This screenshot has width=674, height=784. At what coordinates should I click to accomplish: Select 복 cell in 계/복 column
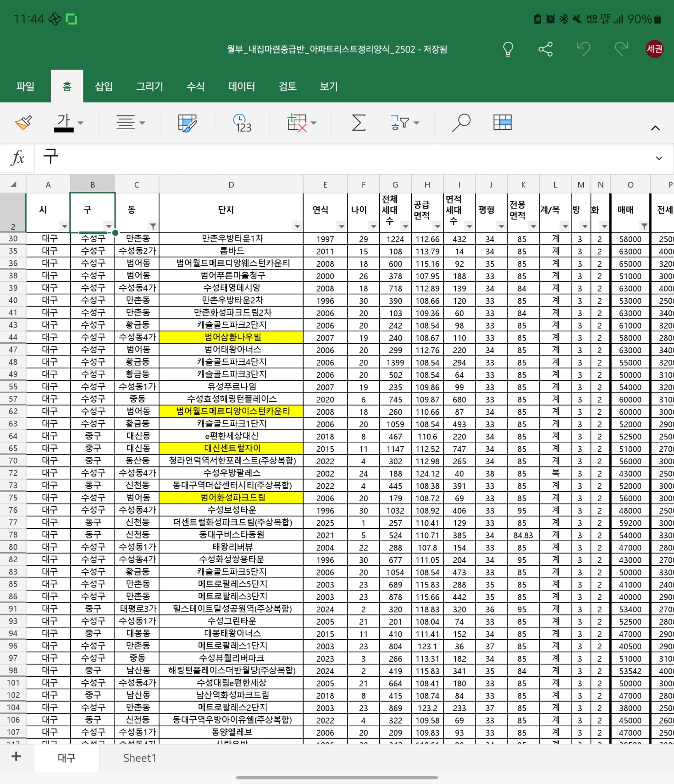555,473
